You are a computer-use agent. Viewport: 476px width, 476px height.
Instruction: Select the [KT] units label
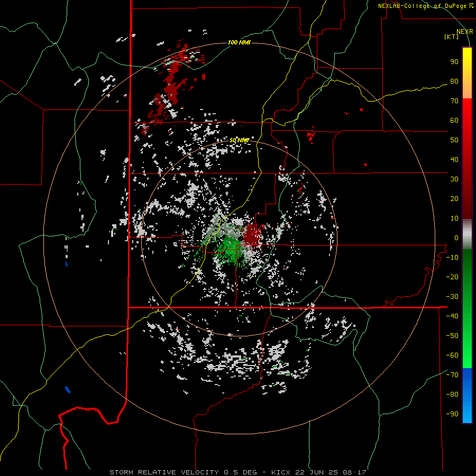[x=452, y=36]
